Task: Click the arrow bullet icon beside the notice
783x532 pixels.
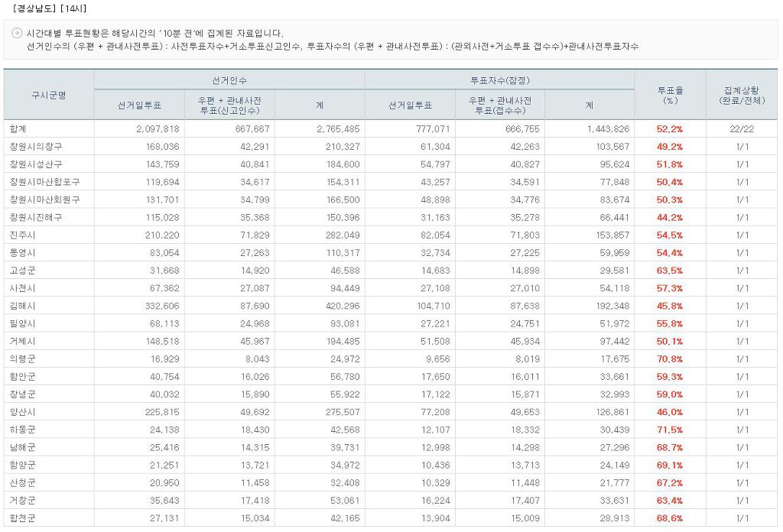Action: click(x=17, y=34)
